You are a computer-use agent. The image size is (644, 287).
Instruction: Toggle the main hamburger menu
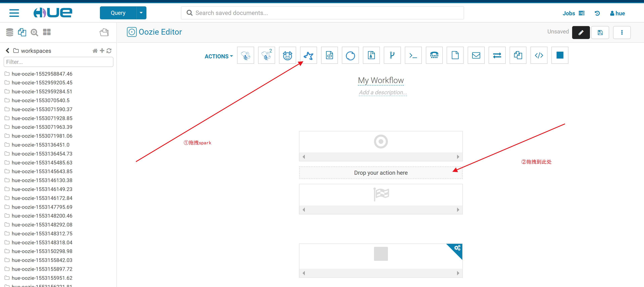[14, 13]
